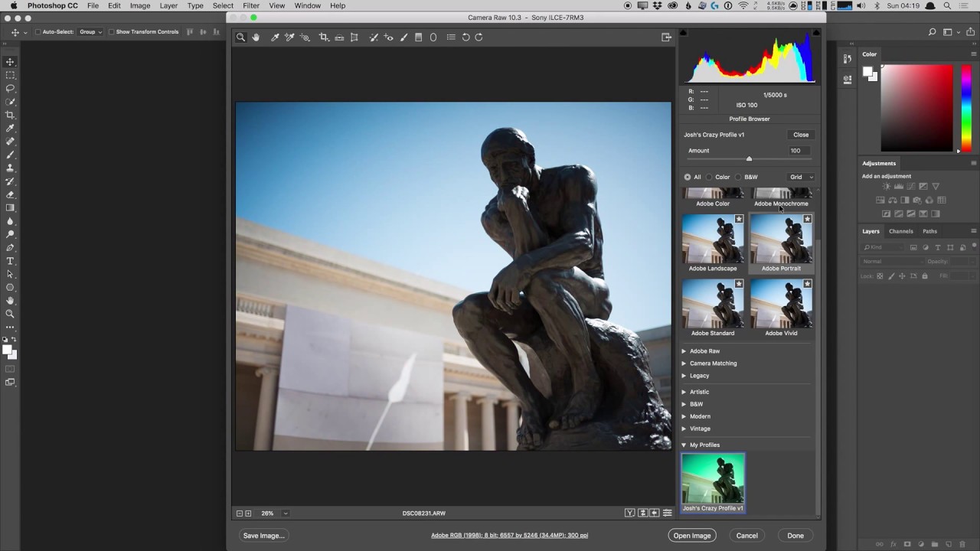Select the Color Sampler tool
Screen dimensions: 980x551
289,37
